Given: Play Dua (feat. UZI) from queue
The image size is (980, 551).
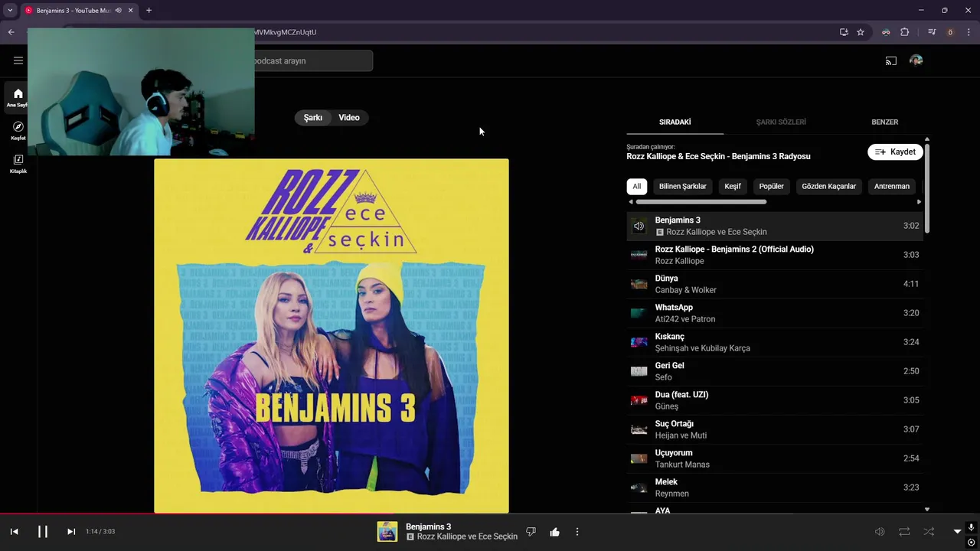Looking at the screenshot, I should pyautogui.click(x=775, y=400).
